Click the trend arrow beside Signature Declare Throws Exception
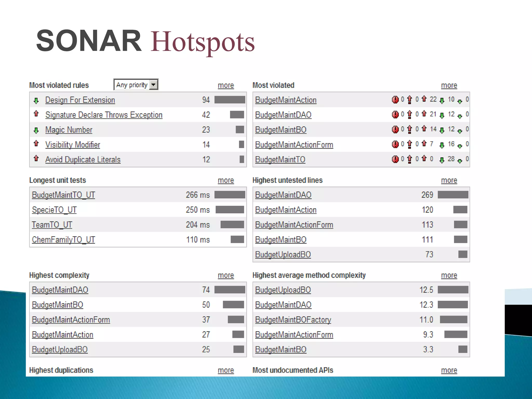 tap(36, 114)
